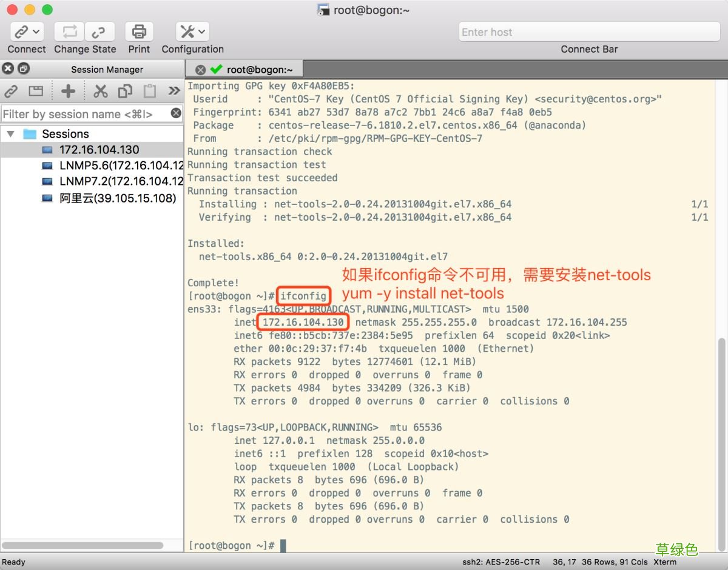
Task: Collapse the Sessions tree
Action: tap(10, 133)
